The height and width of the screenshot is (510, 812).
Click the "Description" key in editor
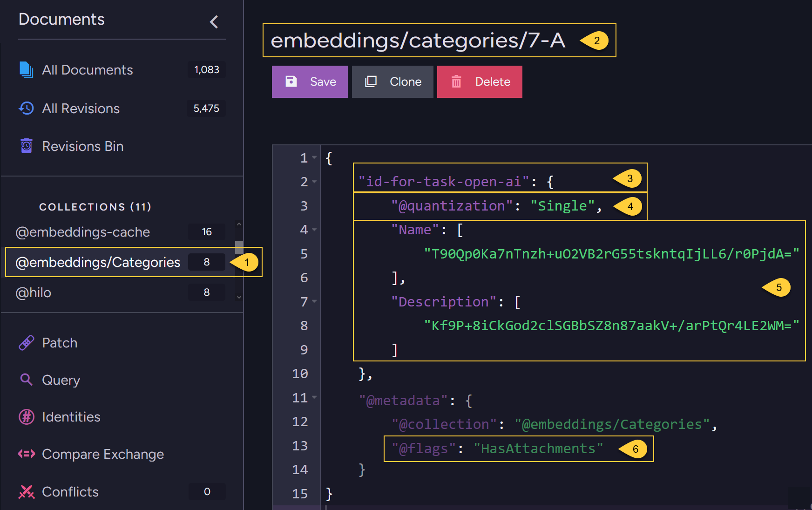pos(444,302)
